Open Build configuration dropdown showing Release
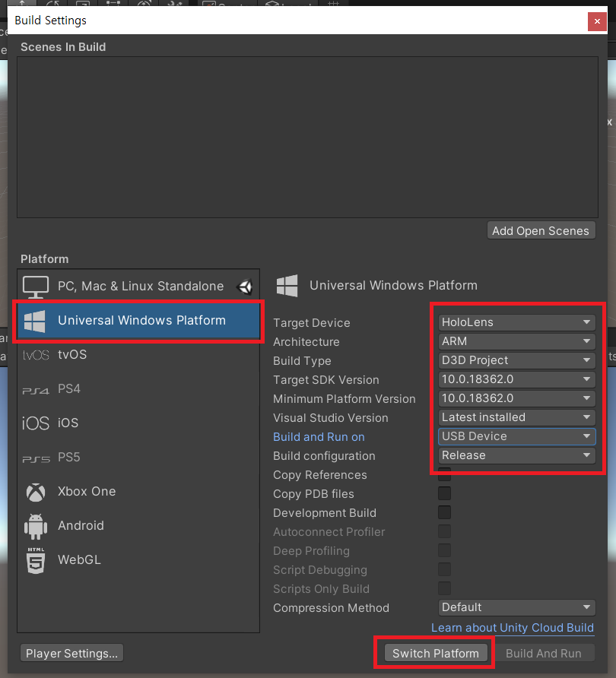Screen dimensions: 616x678 click(x=516, y=455)
